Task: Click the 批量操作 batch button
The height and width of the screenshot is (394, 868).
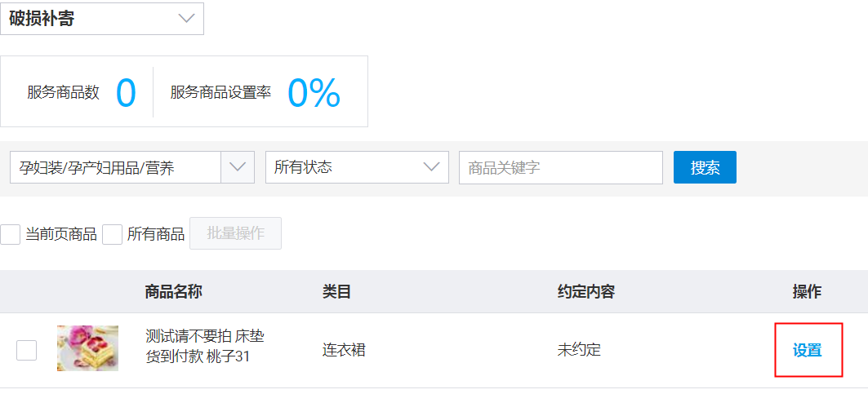Action: (x=235, y=233)
